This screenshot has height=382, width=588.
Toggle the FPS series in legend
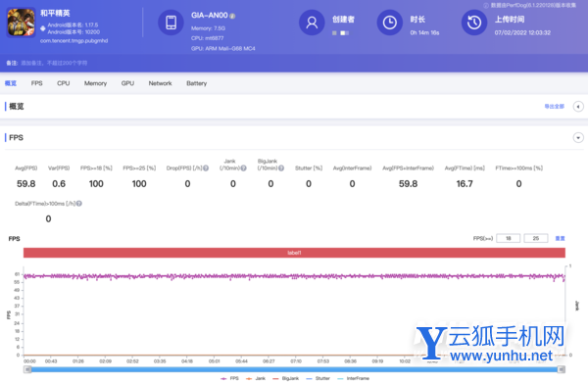tap(229, 378)
